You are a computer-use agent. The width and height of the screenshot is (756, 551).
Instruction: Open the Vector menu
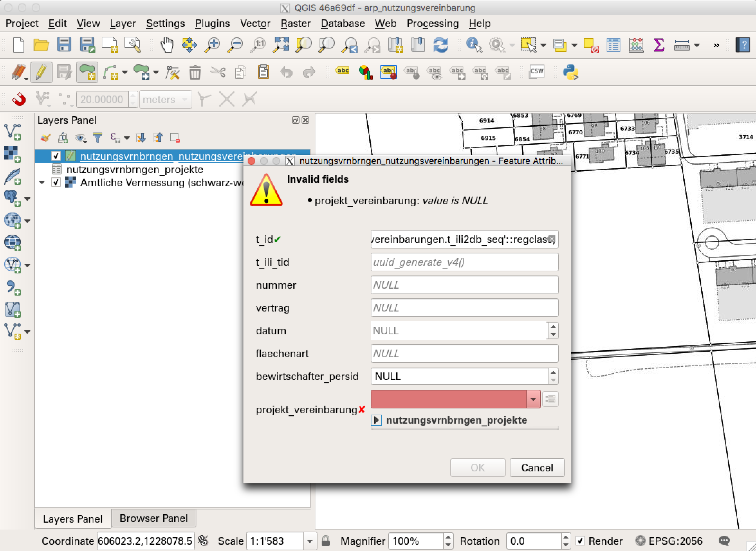pos(255,24)
